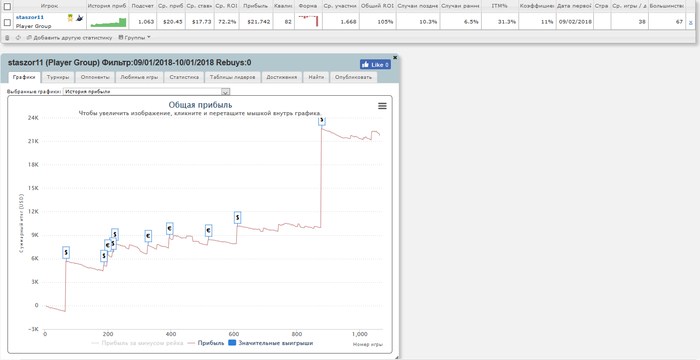The width and height of the screenshot is (700, 360).
Task: Open the chart hamburger context menu
Action: (382, 106)
